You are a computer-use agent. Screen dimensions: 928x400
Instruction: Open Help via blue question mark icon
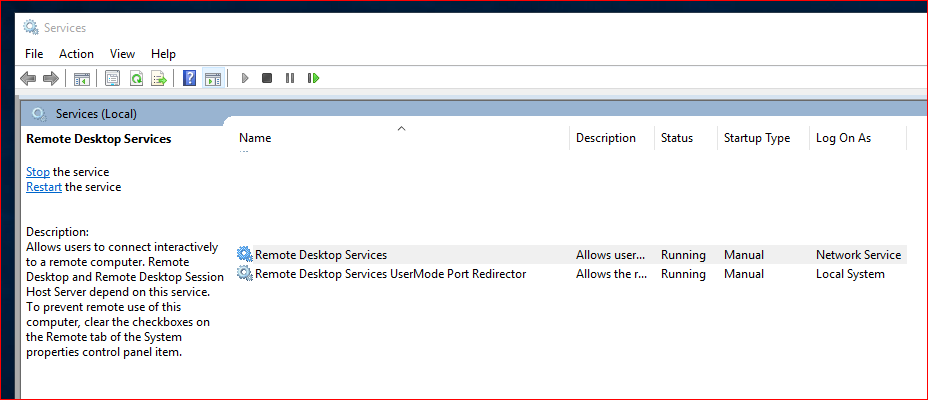189,78
